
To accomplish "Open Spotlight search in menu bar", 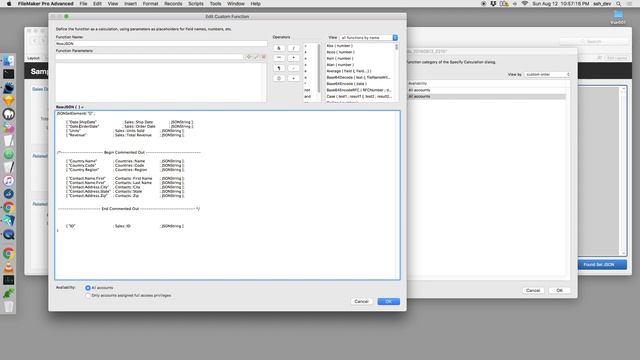I will pos(619,4).
